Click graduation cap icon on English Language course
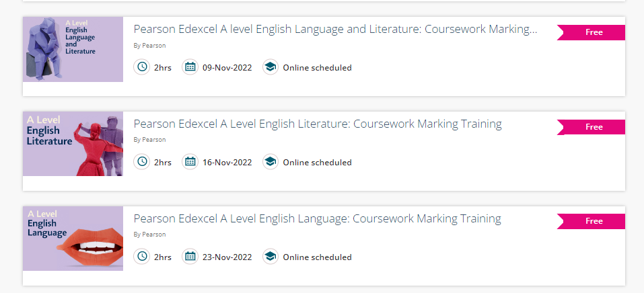The image size is (644, 293). (x=270, y=257)
